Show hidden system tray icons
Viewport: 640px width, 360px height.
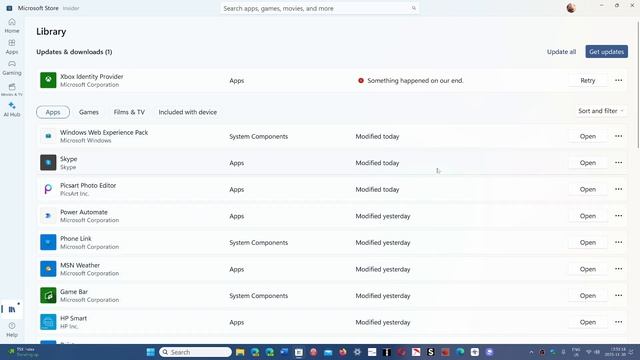pos(531,352)
